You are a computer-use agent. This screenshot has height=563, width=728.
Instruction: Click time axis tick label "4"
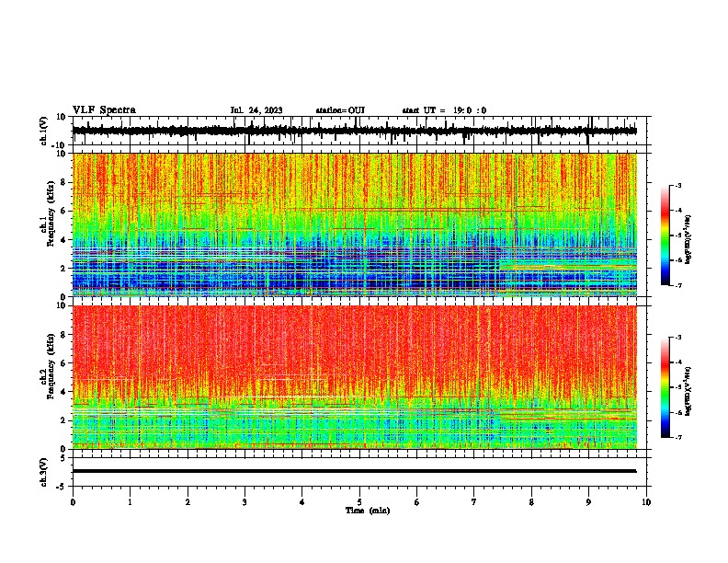click(302, 502)
